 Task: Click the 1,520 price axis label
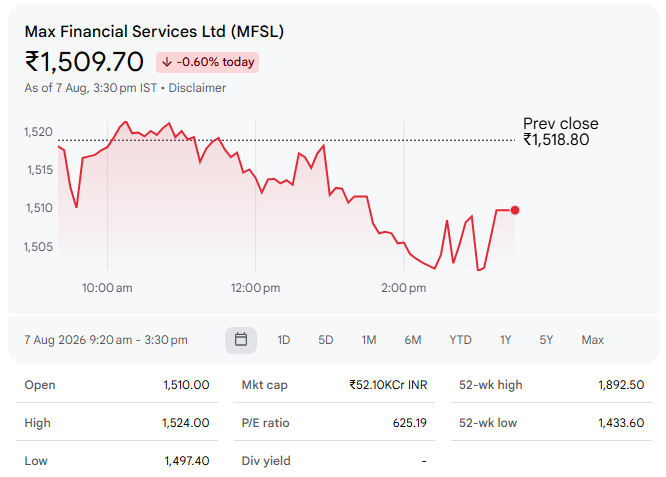pos(38,132)
